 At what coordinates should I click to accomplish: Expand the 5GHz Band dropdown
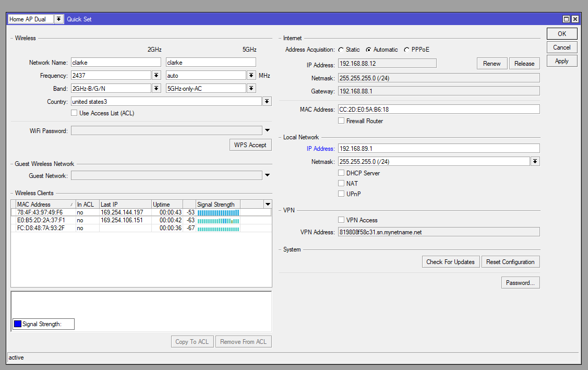[251, 89]
